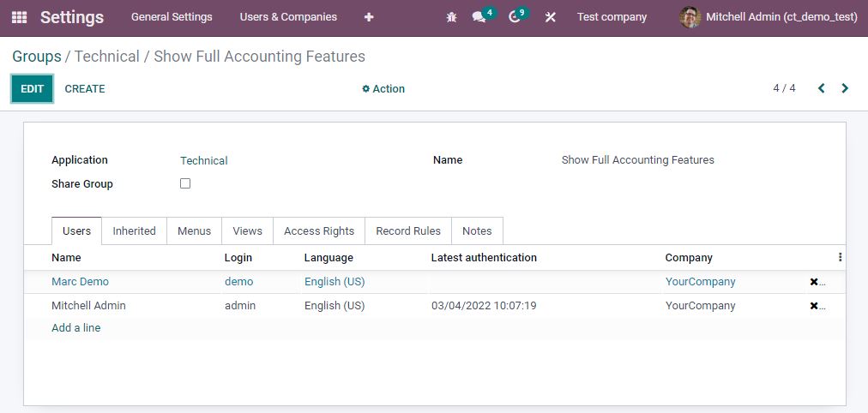Click Mitchell Admin name cell
The width and height of the screenshot is (868, 413).
[88, 305]
